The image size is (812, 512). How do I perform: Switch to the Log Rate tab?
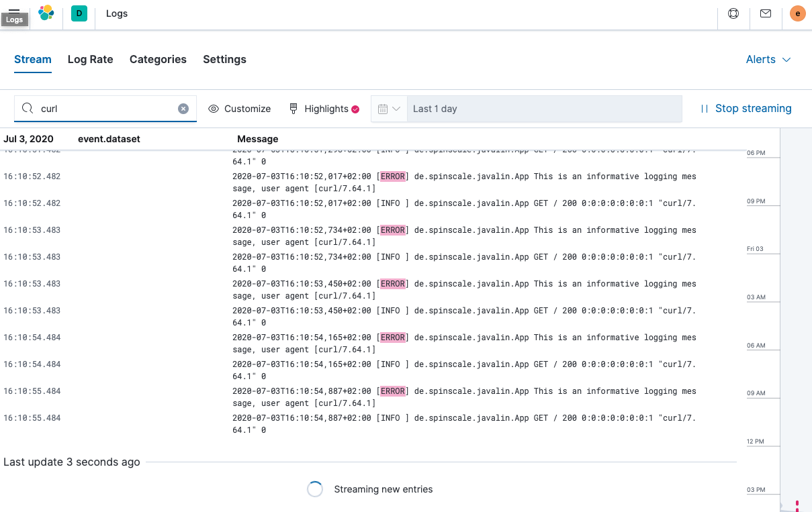(90, 59)
